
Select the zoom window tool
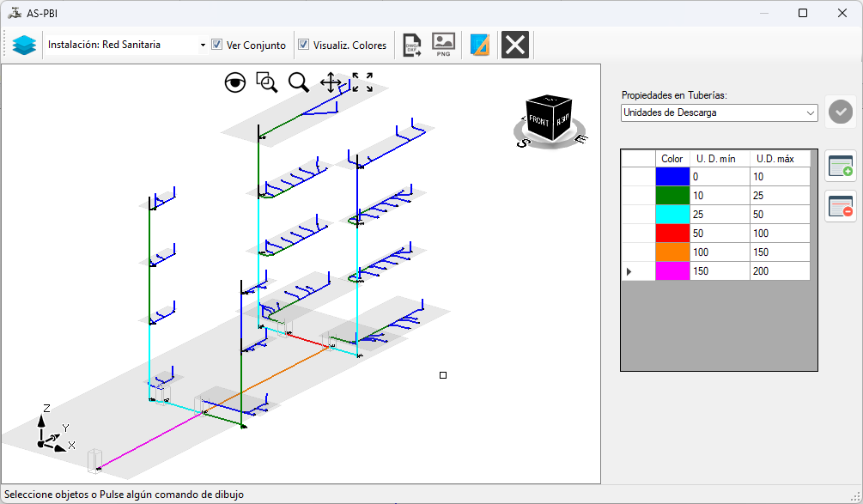click(267, 82)
